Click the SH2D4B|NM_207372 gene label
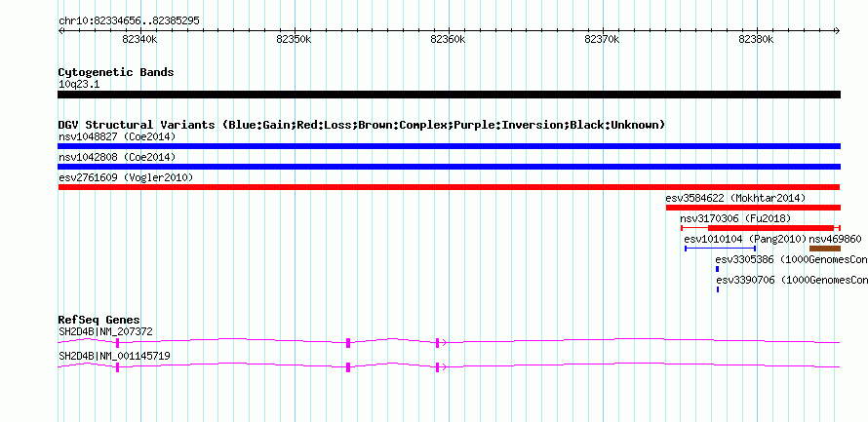Viewport: 868px width, 422px height. (105, 331)
